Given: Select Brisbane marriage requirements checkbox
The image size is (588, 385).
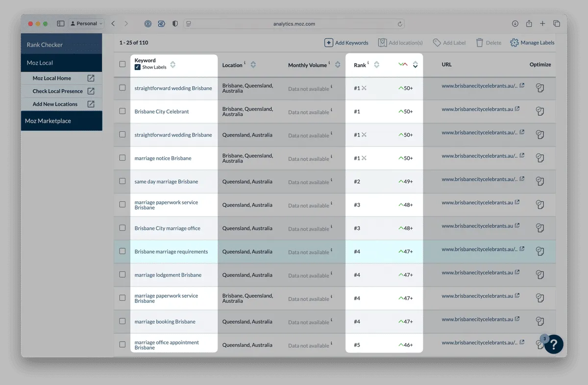Looking at the screenshot, I should coord(122,251).
